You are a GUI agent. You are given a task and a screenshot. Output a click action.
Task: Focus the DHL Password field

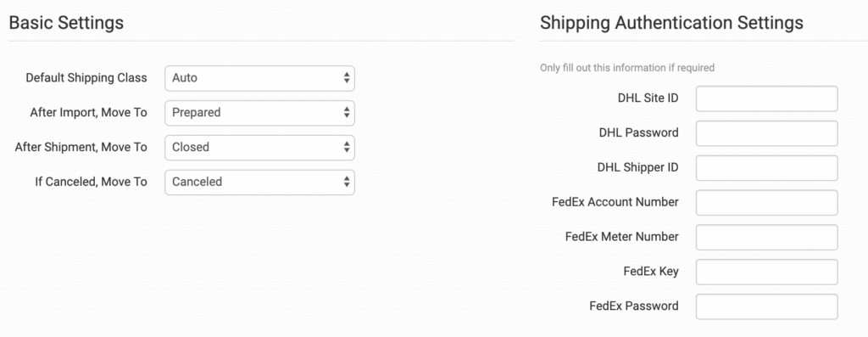766,133
